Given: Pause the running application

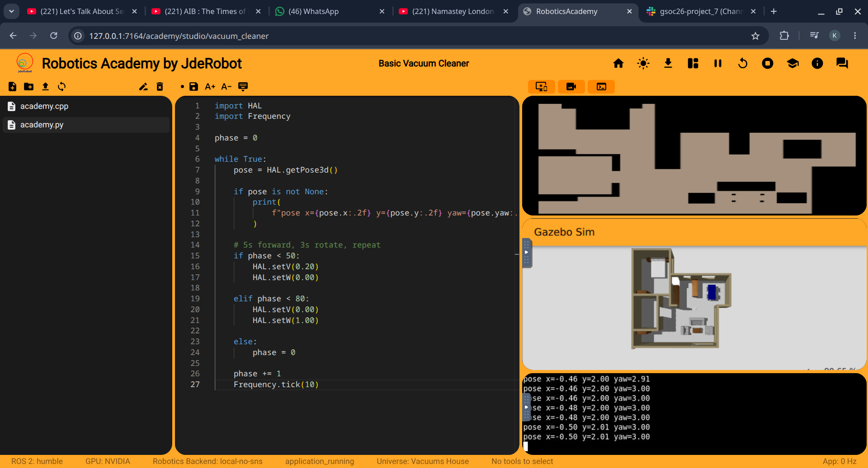Looking at the screenshot, I should 718,63.
